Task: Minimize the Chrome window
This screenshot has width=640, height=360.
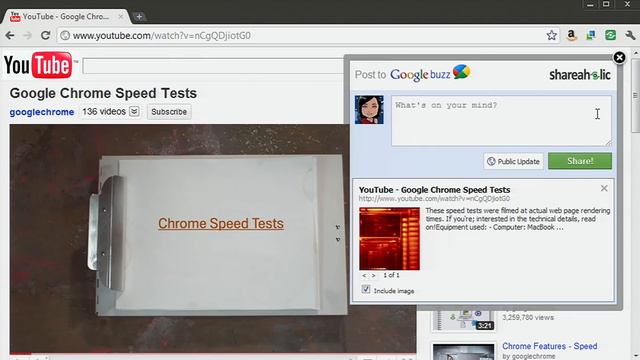Action: 590,4
